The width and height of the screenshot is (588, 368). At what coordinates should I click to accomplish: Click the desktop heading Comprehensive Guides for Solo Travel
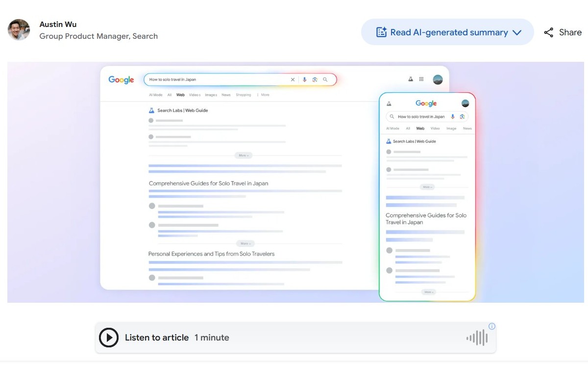[x=209, y=184]
